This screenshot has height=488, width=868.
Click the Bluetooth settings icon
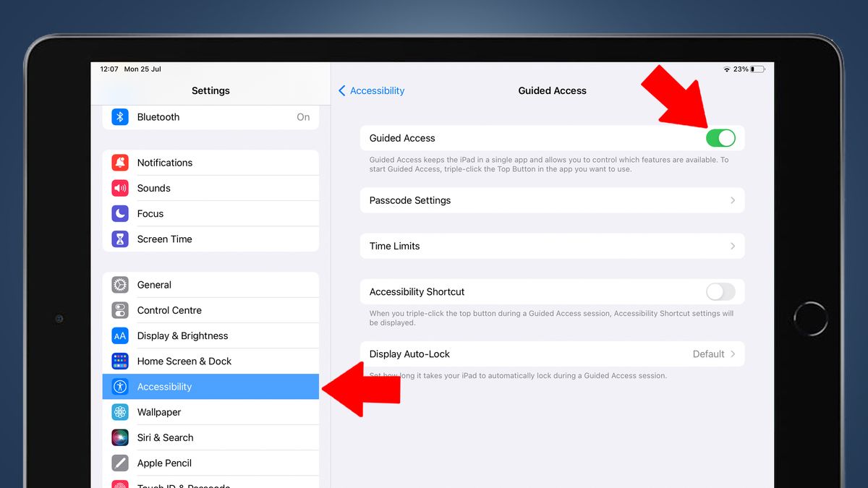click(119, 116)
